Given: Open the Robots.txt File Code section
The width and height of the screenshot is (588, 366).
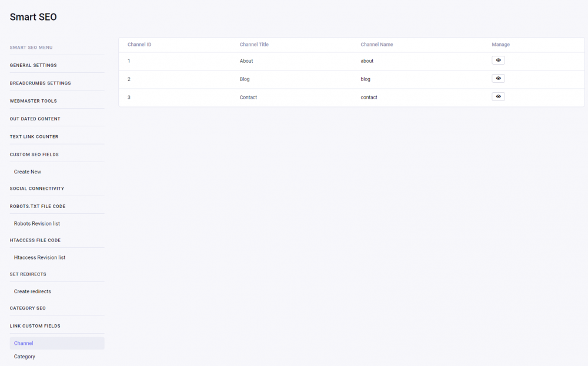Looking at the screenshot, I should tap(37, 206).
